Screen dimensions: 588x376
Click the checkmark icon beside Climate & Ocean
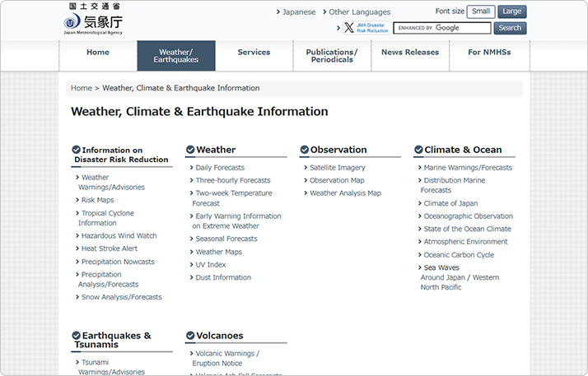pos(418,150)
